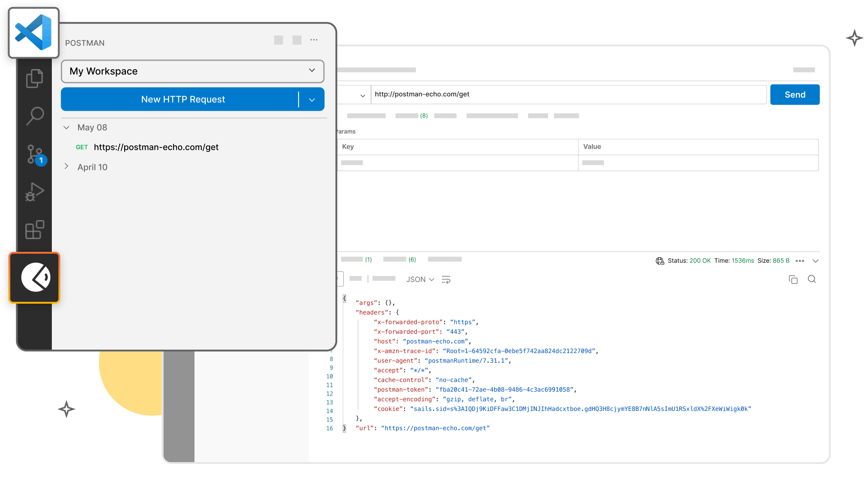Click "cache-control" line in response
Screen dimensions: 868x482
(424, 380)
